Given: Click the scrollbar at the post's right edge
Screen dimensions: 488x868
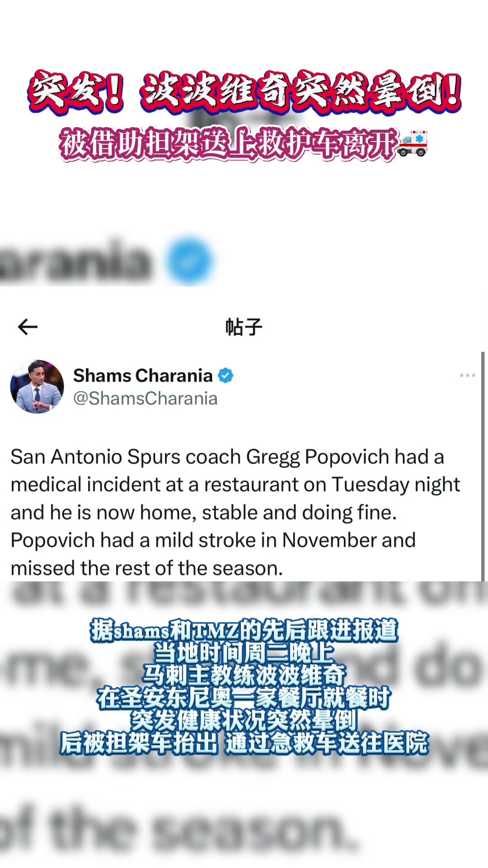Looking at the screenshot, I should click(483, 466).
